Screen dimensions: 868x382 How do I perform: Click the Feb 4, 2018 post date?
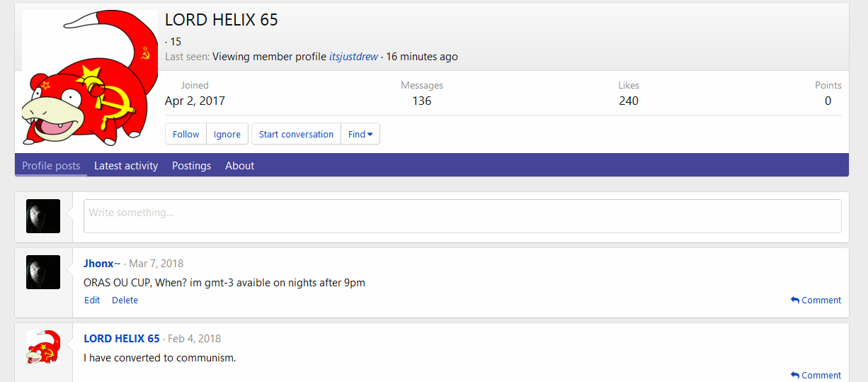pyautogui.click(x=194, y=338)
